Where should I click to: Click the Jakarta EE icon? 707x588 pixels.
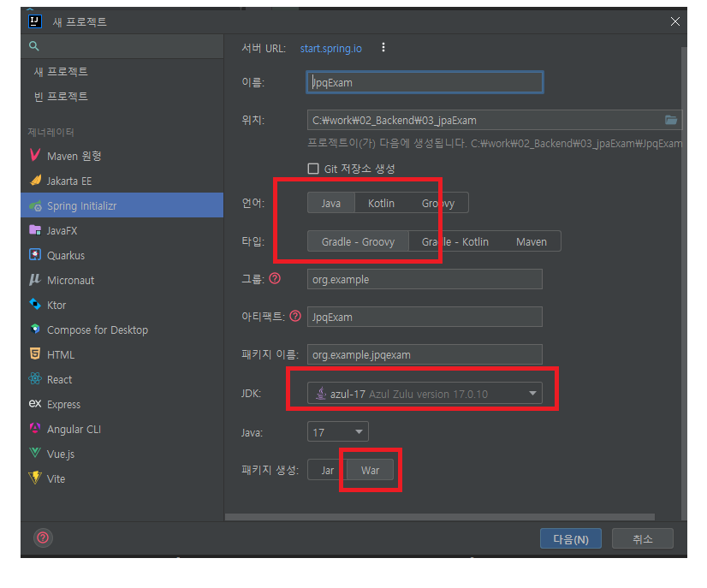(35, 181)
